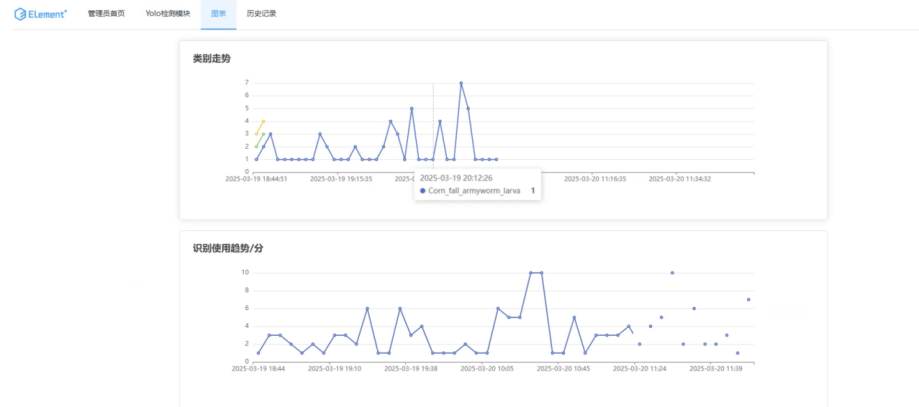Click the usage chart label 2025-03-19 18:44
The image size is (919, 407).
258,369
